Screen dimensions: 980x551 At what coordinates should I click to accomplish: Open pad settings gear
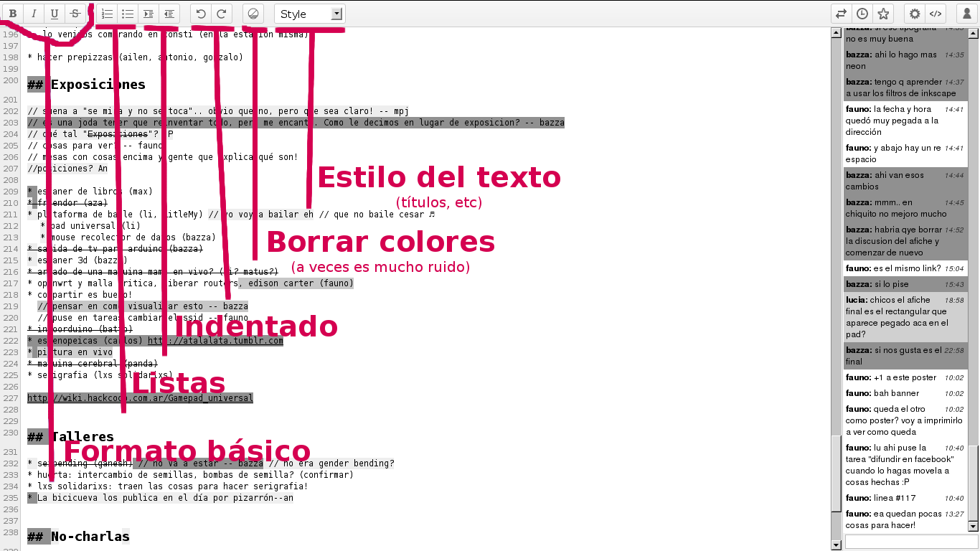(x=914, y=14)
